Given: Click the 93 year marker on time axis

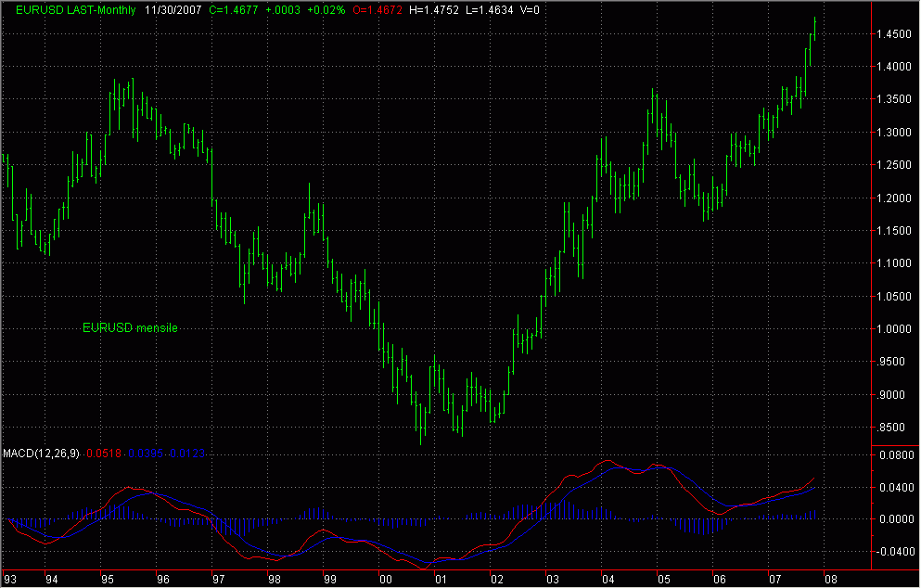Looking at the screenshot, I should point(9,579).
